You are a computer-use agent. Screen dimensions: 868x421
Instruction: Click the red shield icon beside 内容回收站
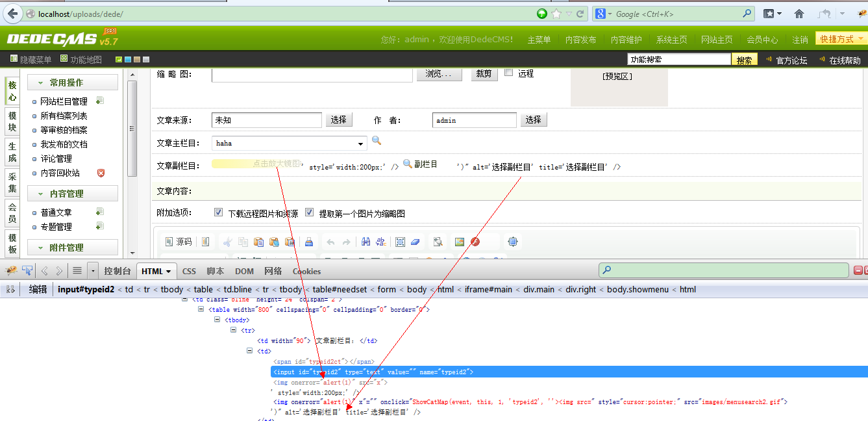click(x=101, y=173)
